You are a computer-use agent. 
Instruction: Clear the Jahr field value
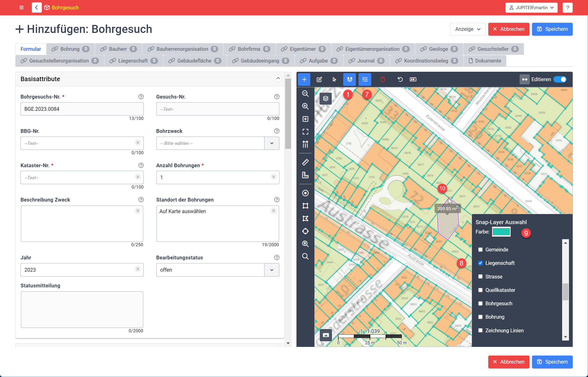point(138,269)
